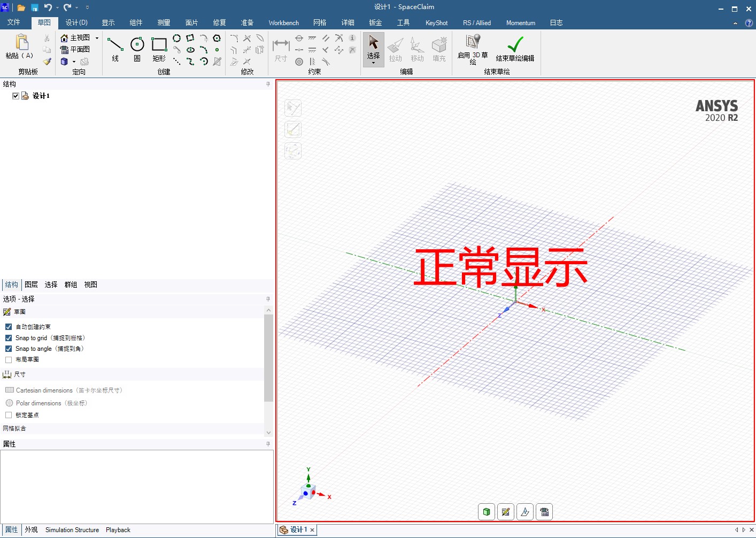This screenshot has width=756, height=538.
Task: Click the save icon in title bar
Action: 35,7
